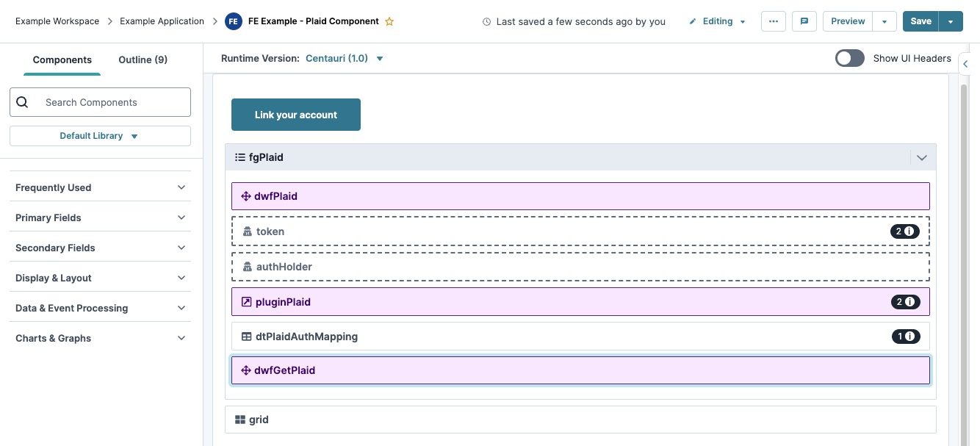Viewport: 980px width, 446px height.
Task: Switch to the Components tab
Action: pyautogui.click(x=62, y=60)
